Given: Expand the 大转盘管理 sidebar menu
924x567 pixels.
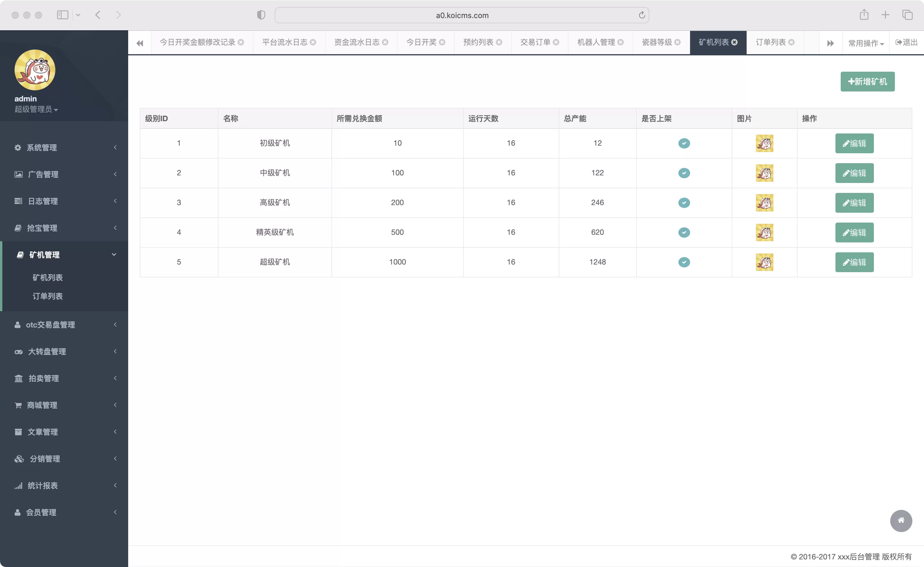Looking at the screenshot, I should (x=64, y=351).
